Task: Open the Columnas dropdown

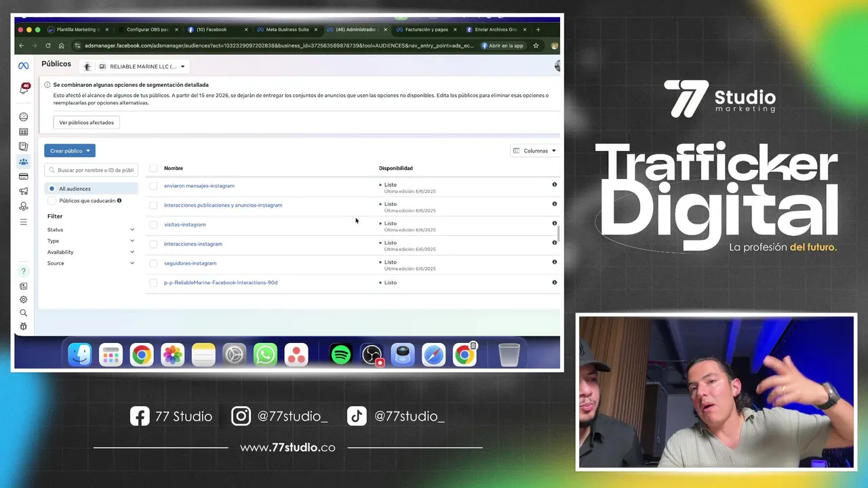Action: 535,150
